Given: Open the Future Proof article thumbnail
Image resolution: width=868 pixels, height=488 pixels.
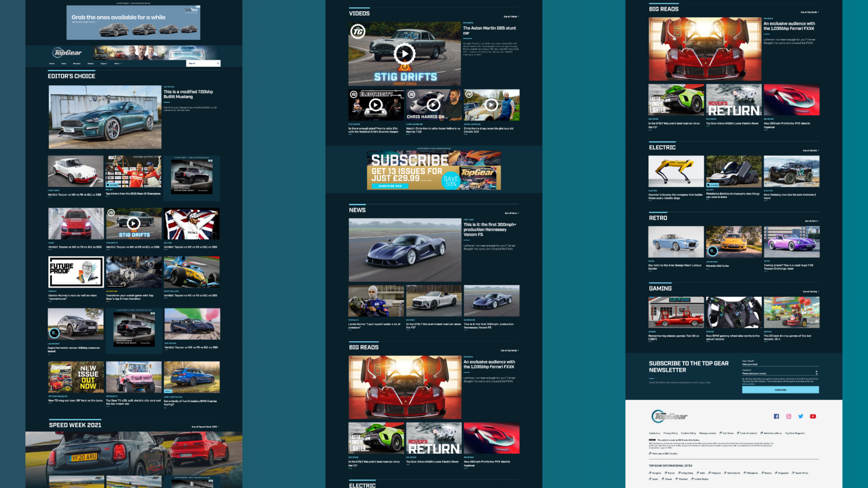Looking at the screenshot, I should [76, 272].
